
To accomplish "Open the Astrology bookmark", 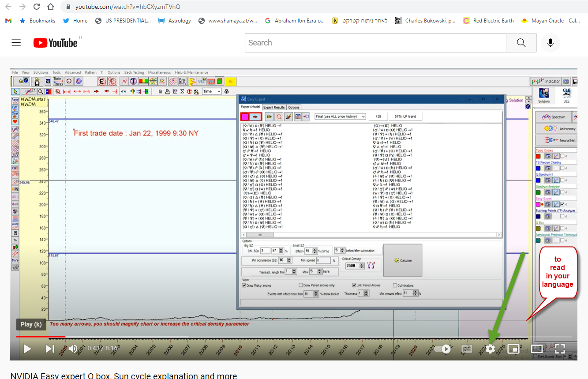I will coord(175,21).
